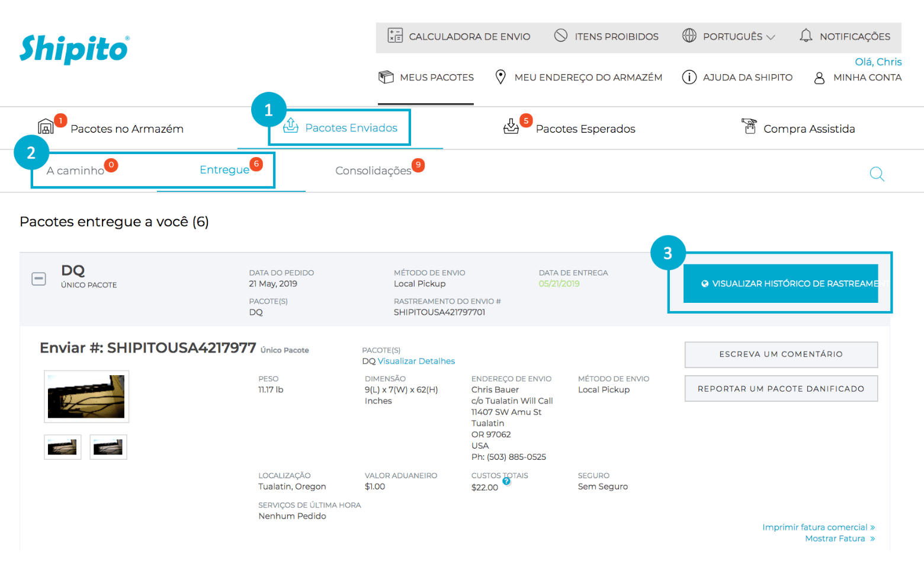924x563 pixels.
Task: Go to Meus Pacotes
Action: tap(437, 78)
